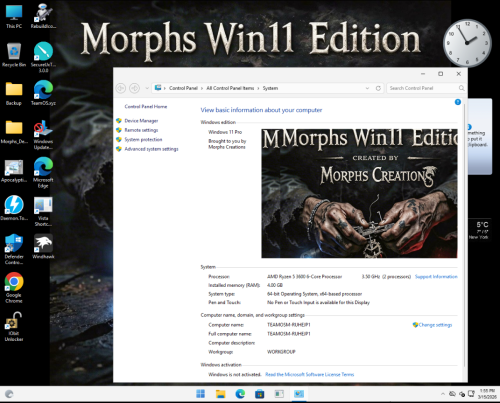
Task: Open System protection link
Action: (143, 139)
